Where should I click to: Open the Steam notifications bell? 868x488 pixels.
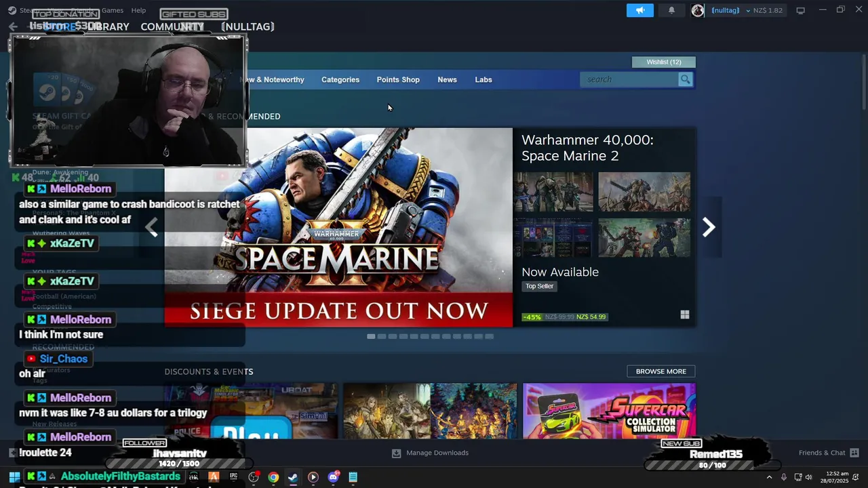(x=671, y=10)
